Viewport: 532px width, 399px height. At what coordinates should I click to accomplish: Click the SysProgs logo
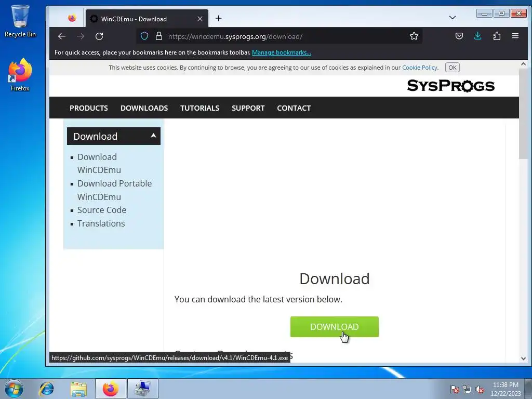[450, 86]
